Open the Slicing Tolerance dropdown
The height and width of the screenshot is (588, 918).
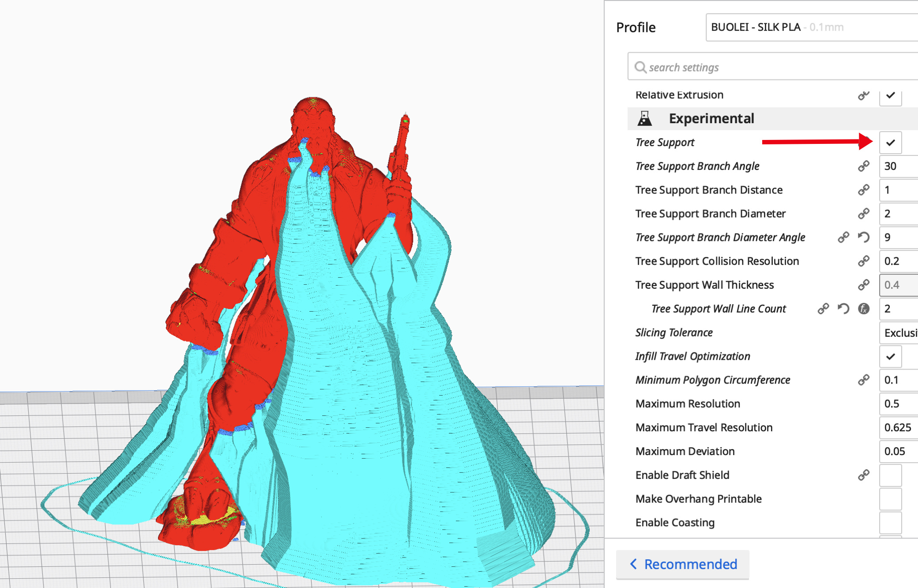point(899,333)
